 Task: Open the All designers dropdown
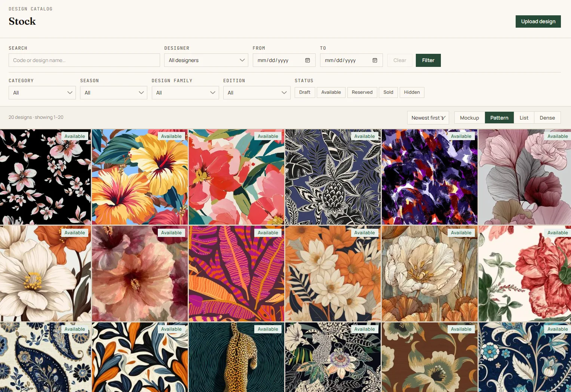[x=206, y=60]
